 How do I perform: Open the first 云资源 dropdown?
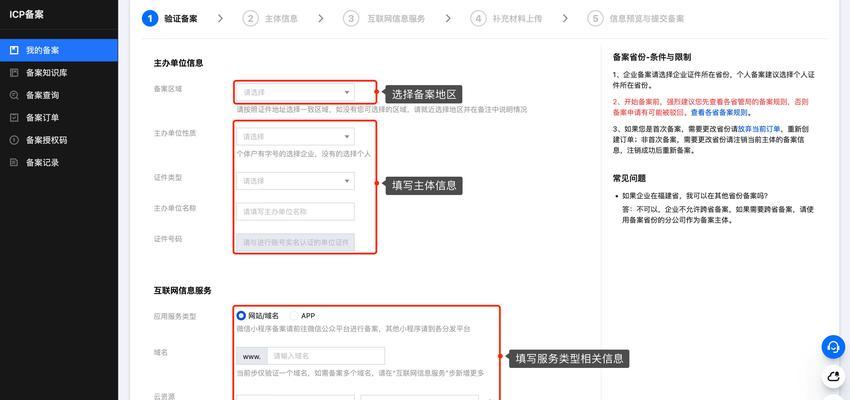pyautogui.click(x=295, y=397)
